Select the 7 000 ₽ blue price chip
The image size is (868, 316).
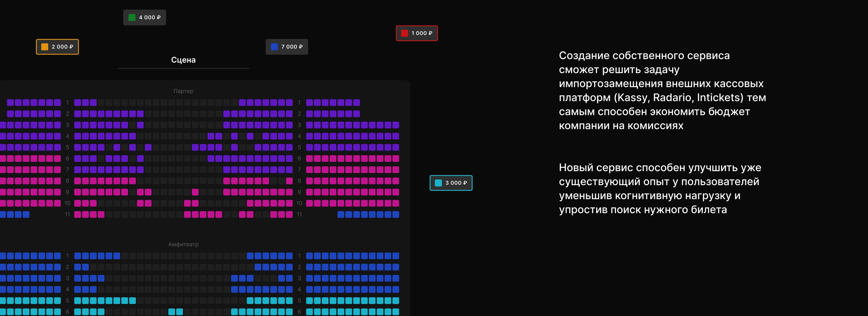[287, 47]
